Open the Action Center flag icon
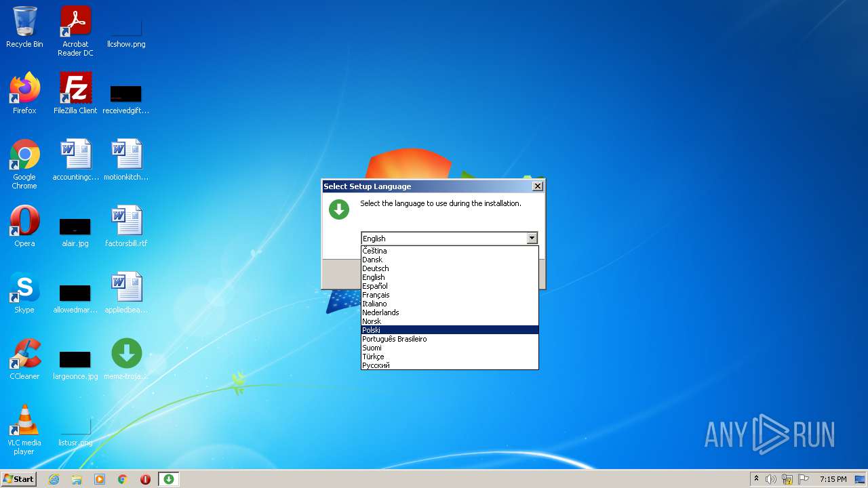This screenshot has width=868, height=488. [804, 479]
